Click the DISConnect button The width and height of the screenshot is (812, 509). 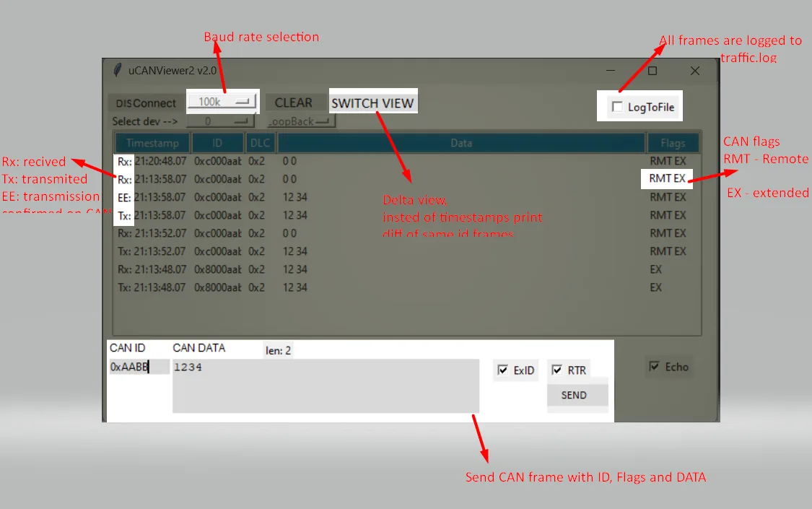click(x=146, y=103)
